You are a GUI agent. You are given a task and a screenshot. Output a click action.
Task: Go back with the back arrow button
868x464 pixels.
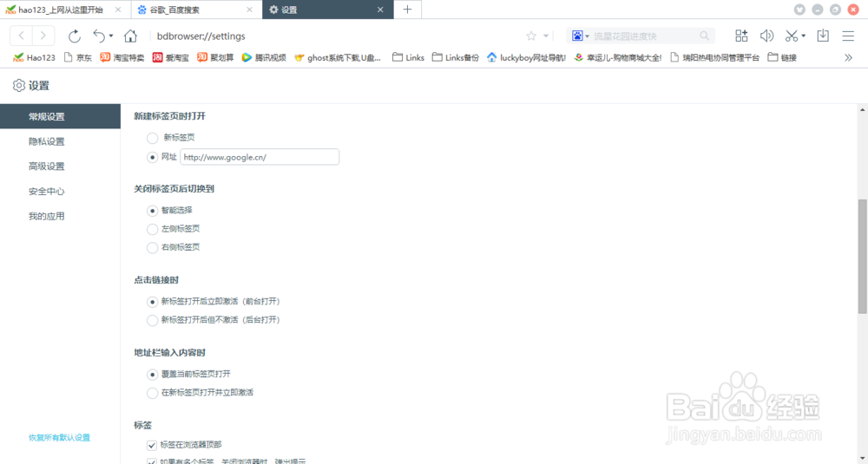point(21,36)
